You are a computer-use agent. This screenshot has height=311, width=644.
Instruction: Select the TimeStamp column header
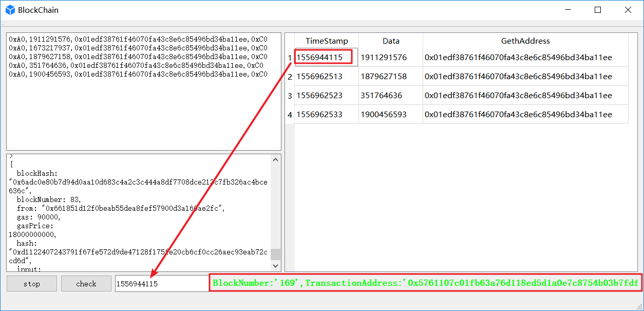point(327,41)
